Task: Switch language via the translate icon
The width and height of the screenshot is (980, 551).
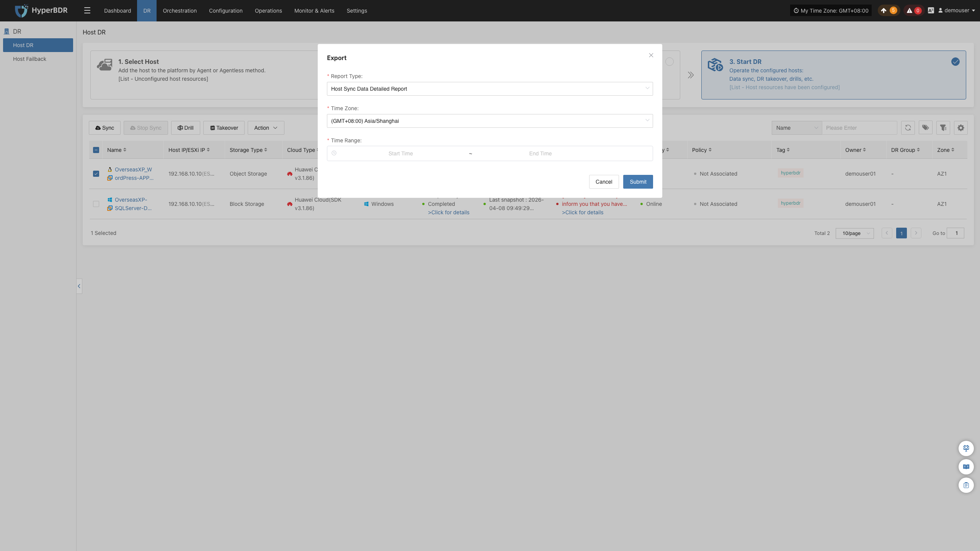Action: [x=931, y=11]
